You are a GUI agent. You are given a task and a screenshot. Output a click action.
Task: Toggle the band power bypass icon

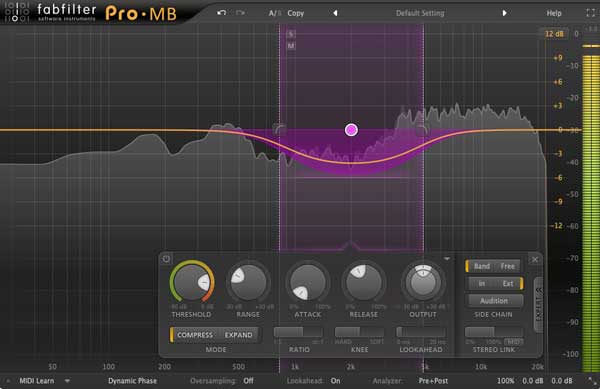pos(166,259)
